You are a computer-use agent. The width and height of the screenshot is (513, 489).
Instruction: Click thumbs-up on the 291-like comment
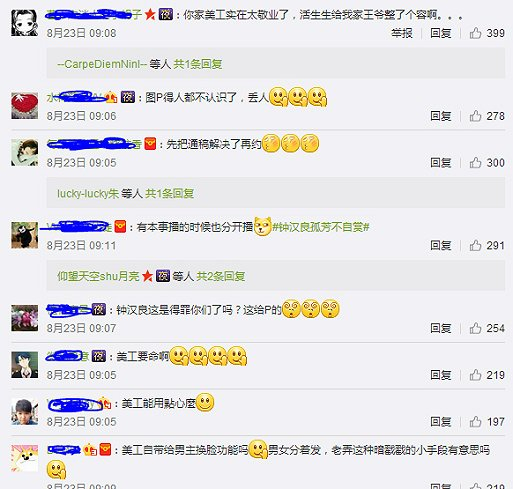point(475,245)
